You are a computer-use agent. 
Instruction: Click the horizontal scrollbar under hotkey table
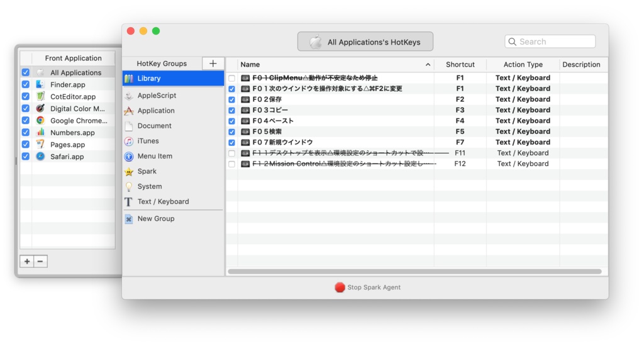(415, 272)
